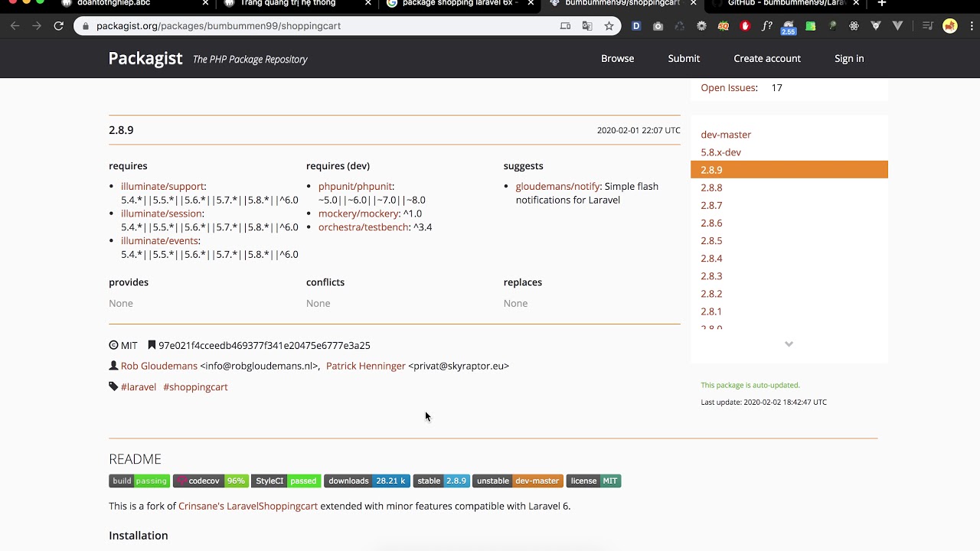Screen dimensions: 980x551
Task: Open the illuminate/support package link
Action: click(162, 186)
